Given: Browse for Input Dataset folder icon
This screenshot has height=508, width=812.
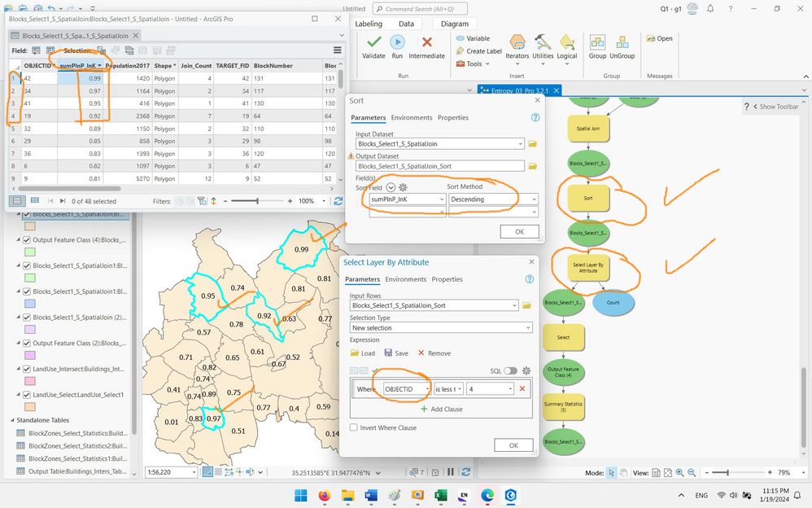Looking at the screenshot, I should tap(532, 143).
